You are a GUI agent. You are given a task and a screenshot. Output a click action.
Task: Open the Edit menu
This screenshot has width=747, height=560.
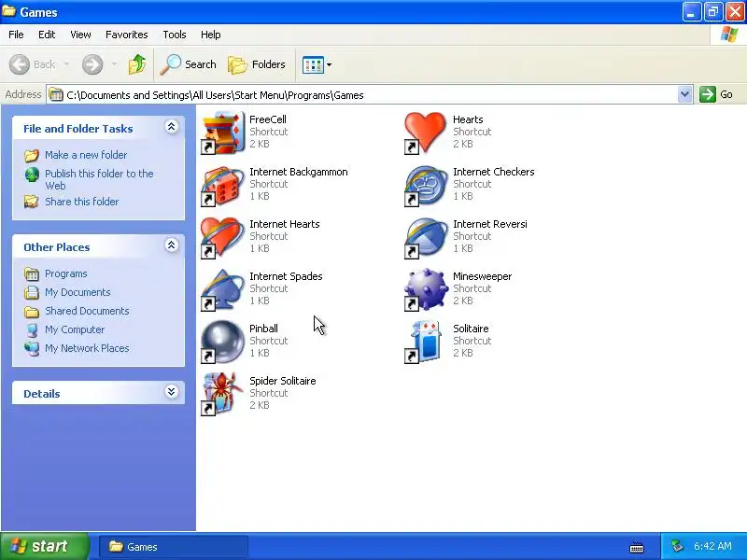pos(47,35)
